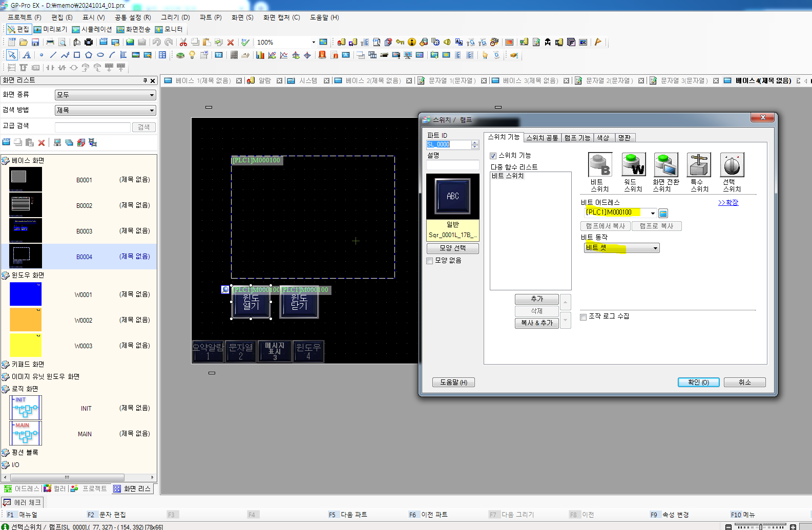Open the 공통 설정 (R) menu

pos(133,17)
